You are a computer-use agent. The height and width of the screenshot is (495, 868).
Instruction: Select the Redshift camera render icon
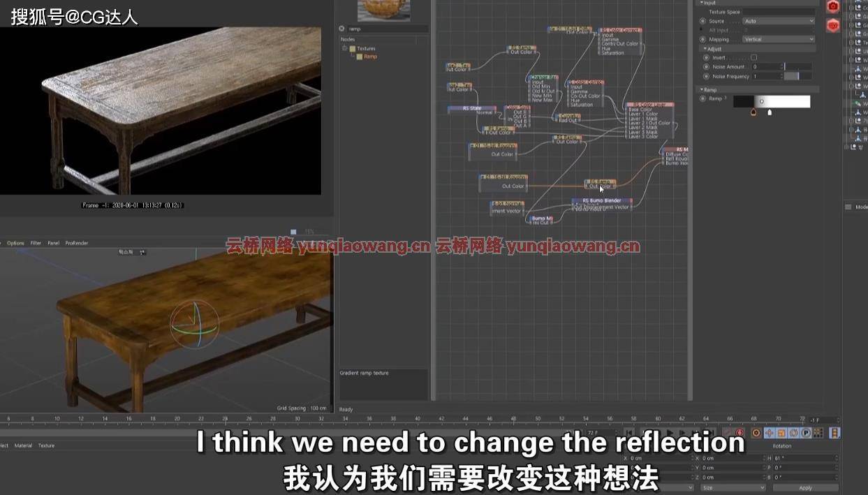833,6
